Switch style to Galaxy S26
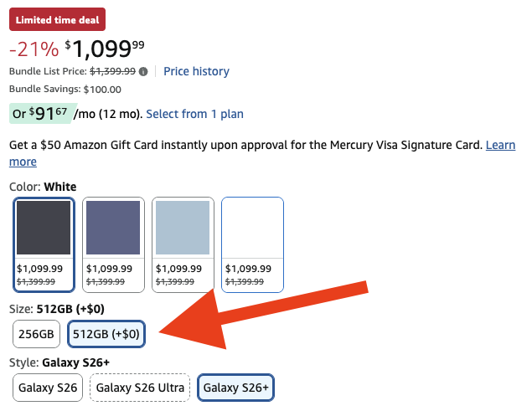 point(48,388)
